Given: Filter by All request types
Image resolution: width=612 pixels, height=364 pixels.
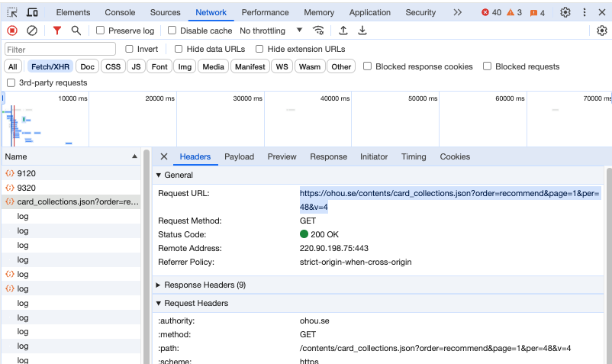Looking at the screenshot, I should (13, 66).
